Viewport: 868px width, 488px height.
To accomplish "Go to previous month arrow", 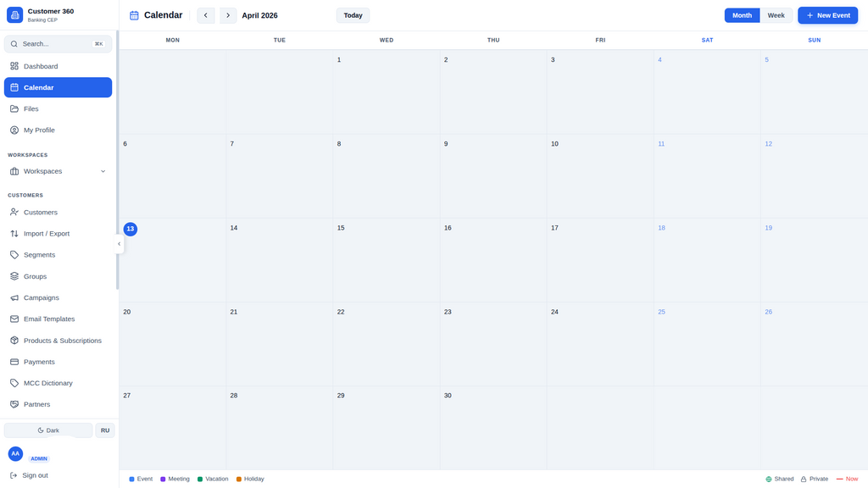I will (206, 15).
